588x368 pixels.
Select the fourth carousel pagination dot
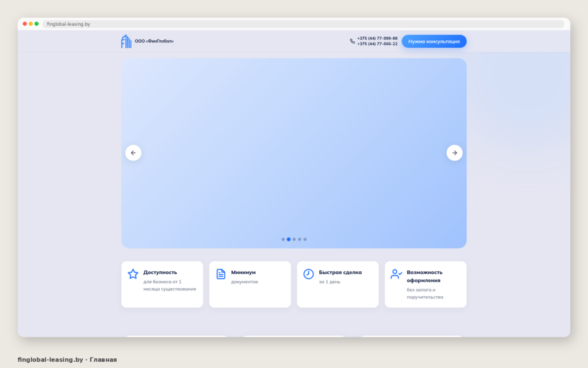300,239
